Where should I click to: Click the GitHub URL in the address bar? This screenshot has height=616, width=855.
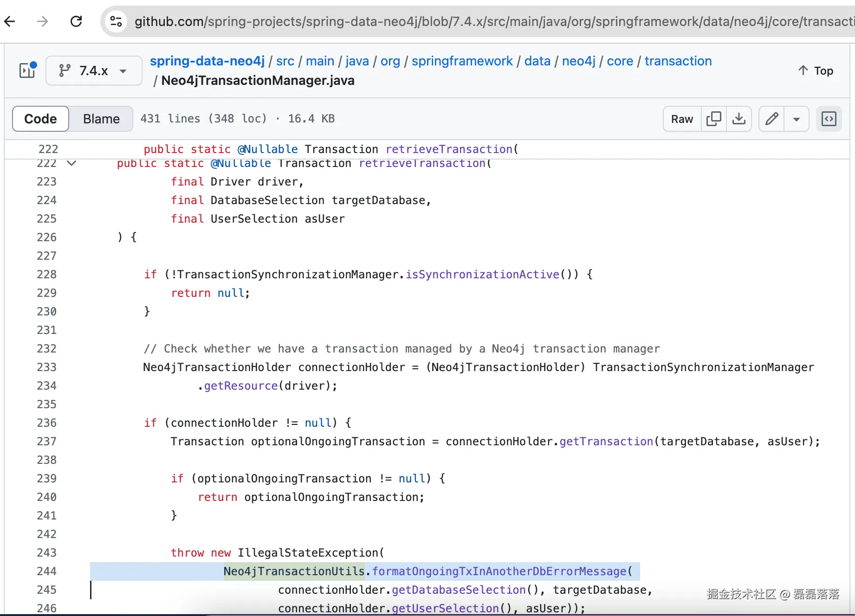[x=494, y=21]
